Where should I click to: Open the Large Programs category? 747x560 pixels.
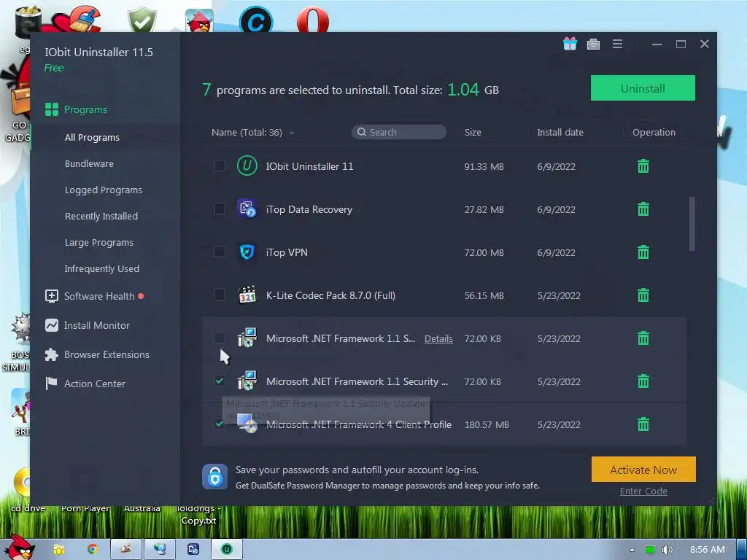99,242
